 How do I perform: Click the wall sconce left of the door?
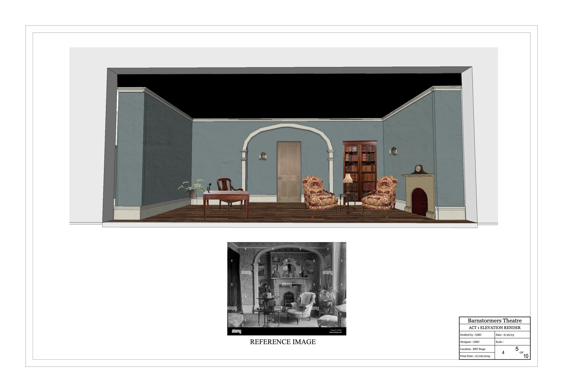[x=263, y=156]
